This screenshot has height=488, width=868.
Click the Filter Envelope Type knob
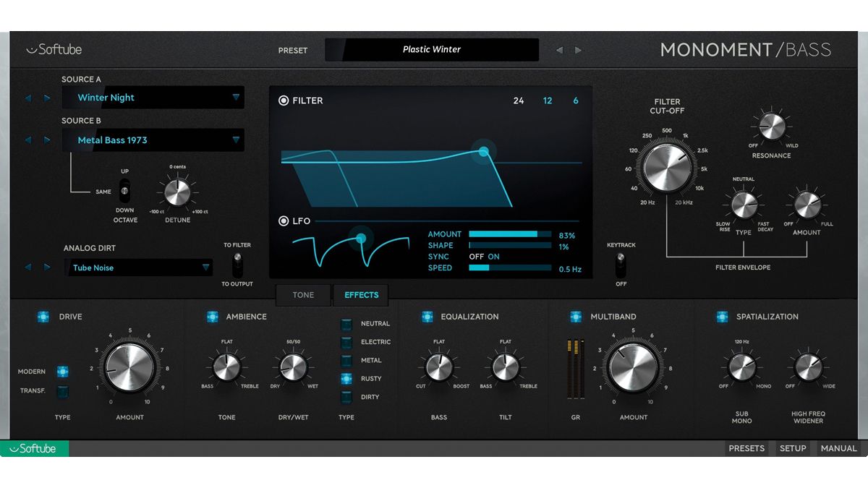tap(743, 205)
